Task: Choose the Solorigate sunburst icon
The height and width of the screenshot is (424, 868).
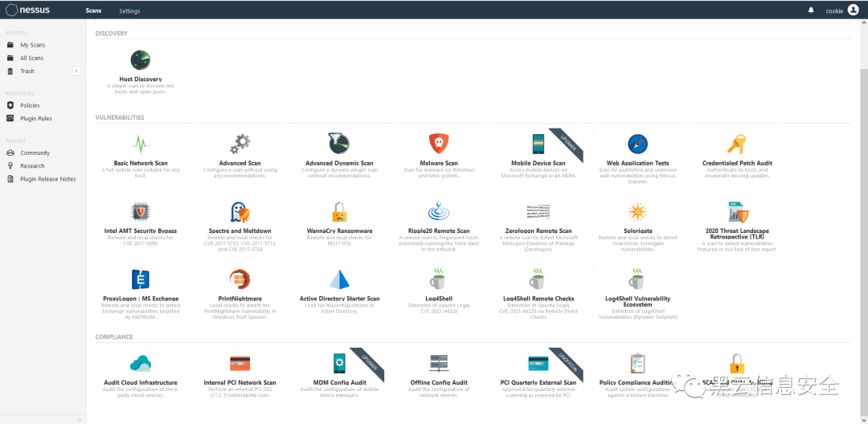Action: (x=637, y=212)
